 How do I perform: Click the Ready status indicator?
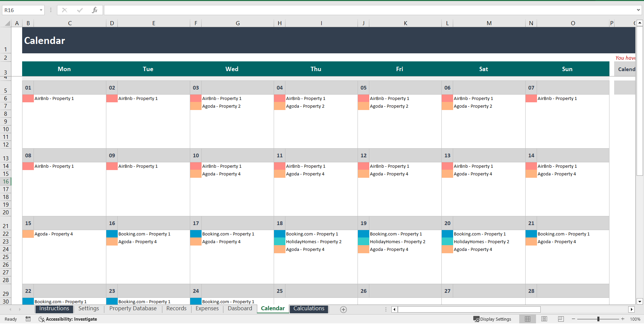pyautogui.click(x=11, y=319)
